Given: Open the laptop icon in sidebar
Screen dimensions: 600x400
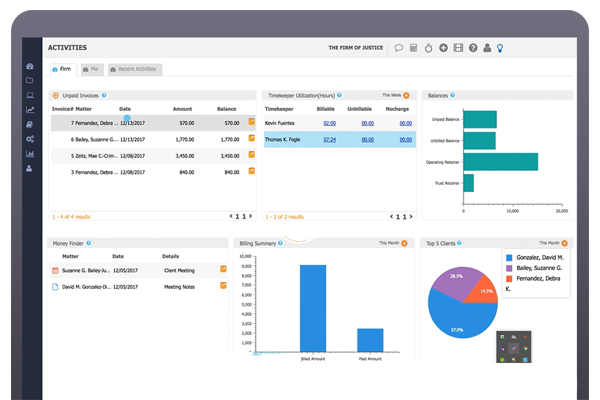Looking at the screenshot, I should pos(30,95).
